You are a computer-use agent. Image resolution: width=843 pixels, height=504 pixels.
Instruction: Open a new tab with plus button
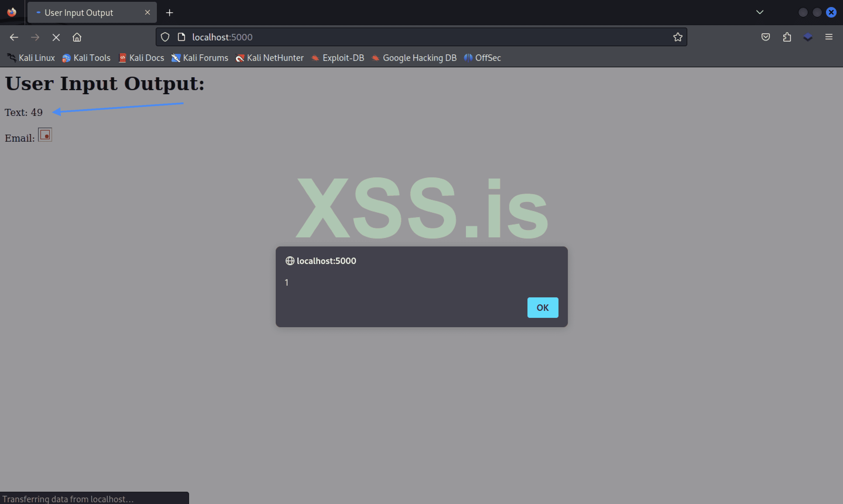pyautogui.click(x=169, y=13)
